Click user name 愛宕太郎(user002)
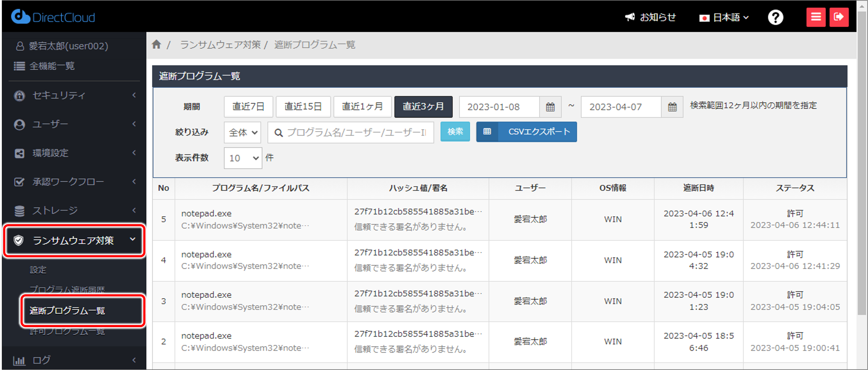The width and height of the screenshot is (868, 370). tap(69, 46)
